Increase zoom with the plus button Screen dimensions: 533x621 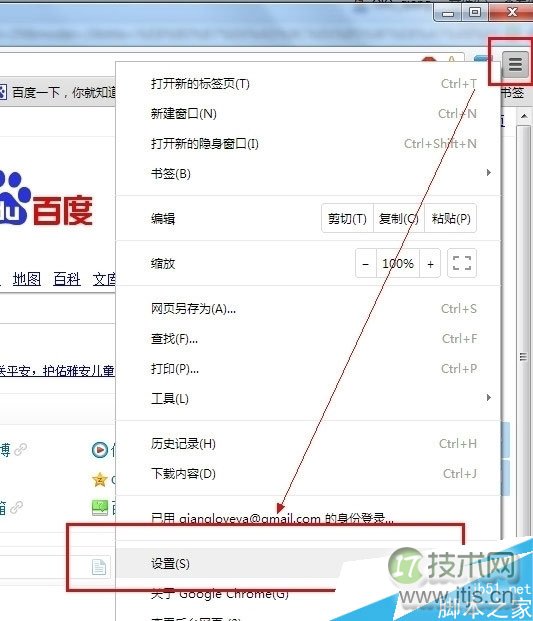(430, 263)
